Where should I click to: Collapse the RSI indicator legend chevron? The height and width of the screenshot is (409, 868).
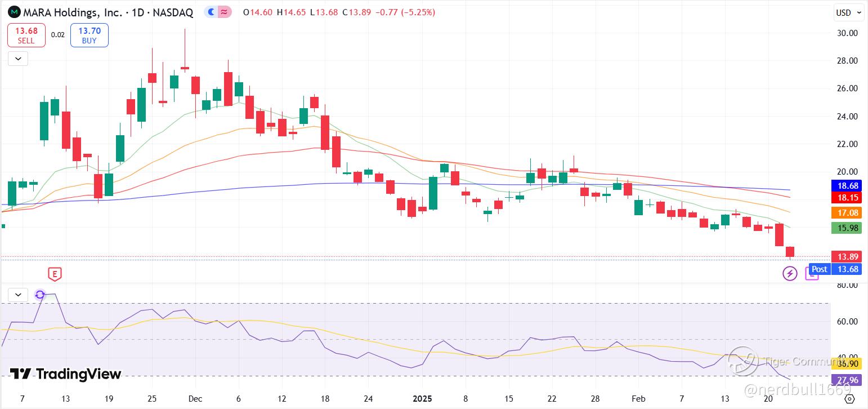(17, 294)
